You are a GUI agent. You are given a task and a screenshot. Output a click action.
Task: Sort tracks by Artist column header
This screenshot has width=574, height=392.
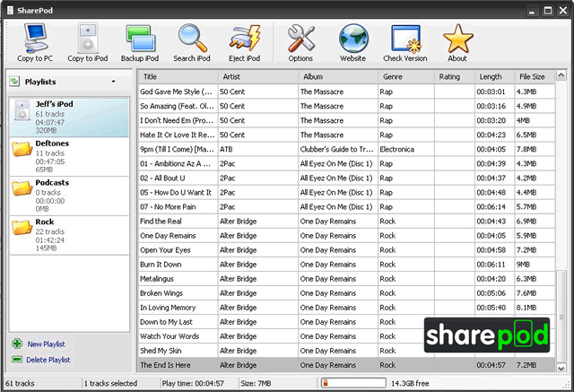[258, 77]
